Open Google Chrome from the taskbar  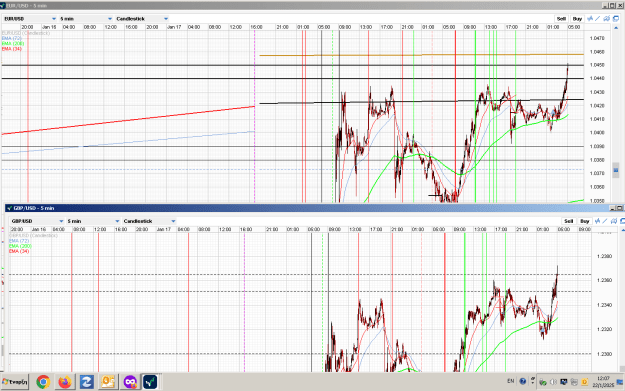pos(43,382)
